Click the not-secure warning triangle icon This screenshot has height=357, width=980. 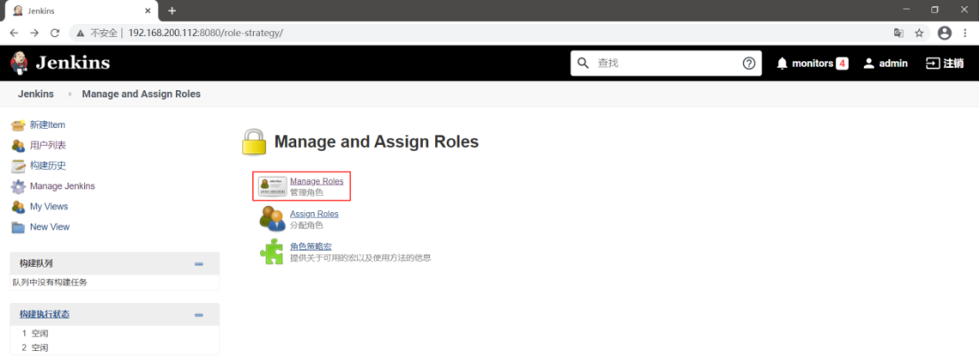pos(80,33)
